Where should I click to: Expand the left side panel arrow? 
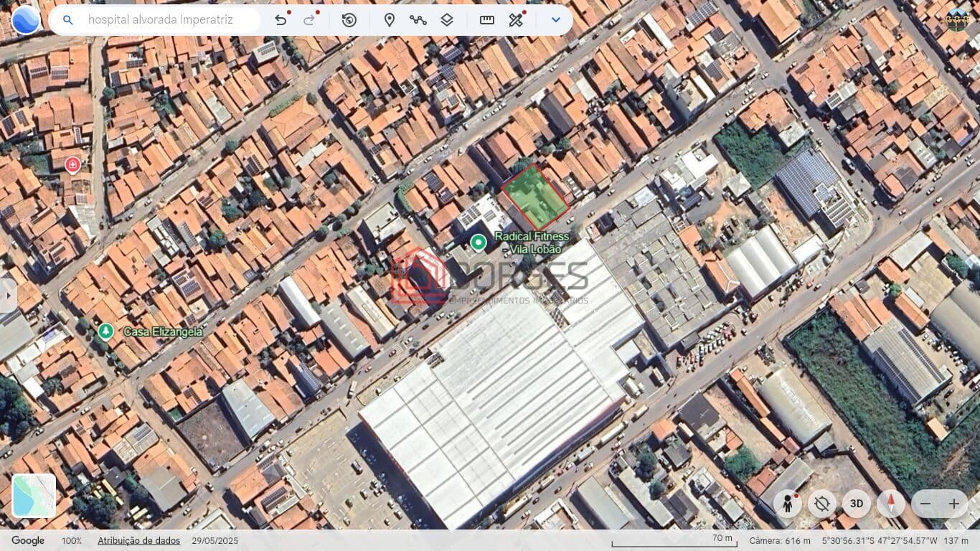tap(8, 295)
